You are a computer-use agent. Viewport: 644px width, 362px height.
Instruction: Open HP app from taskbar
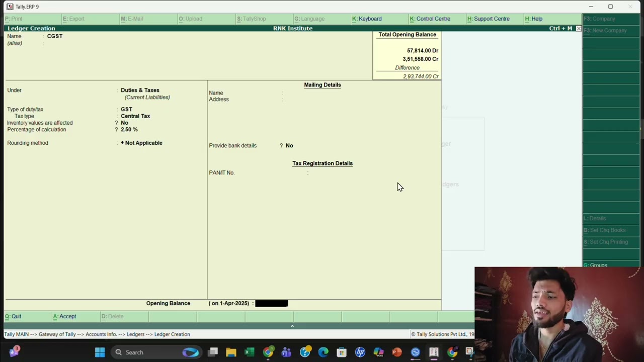pos(360,352)
